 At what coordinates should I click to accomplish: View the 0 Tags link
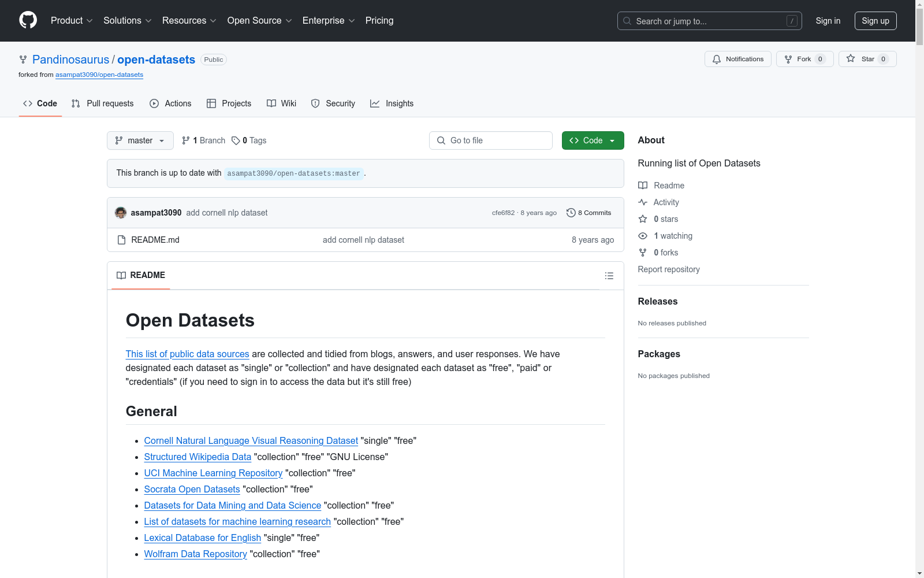249,140
